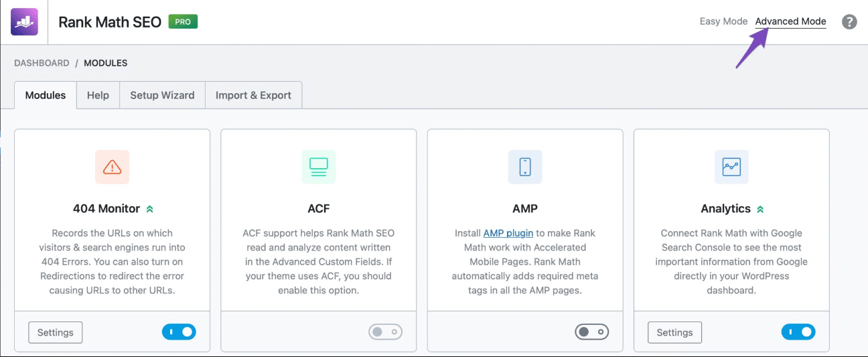The height and width of the screenshot is (357, 868).
Task: Switch to the Modules tab
Action: tap(46, 95)
